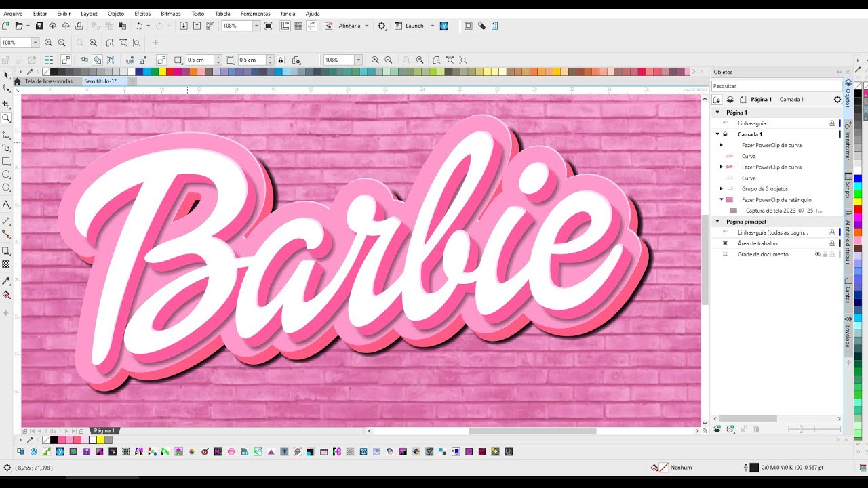This screenshot has height=488, width=868.
Task: Click the full-screen preview icon
Action: coord(269,26)
